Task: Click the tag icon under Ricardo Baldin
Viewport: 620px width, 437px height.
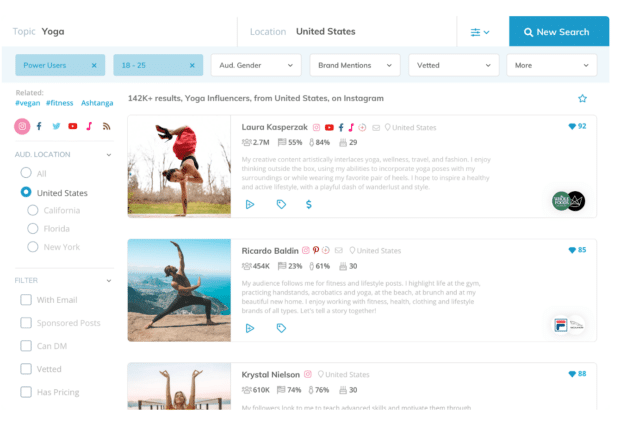Action: point(281,328)
